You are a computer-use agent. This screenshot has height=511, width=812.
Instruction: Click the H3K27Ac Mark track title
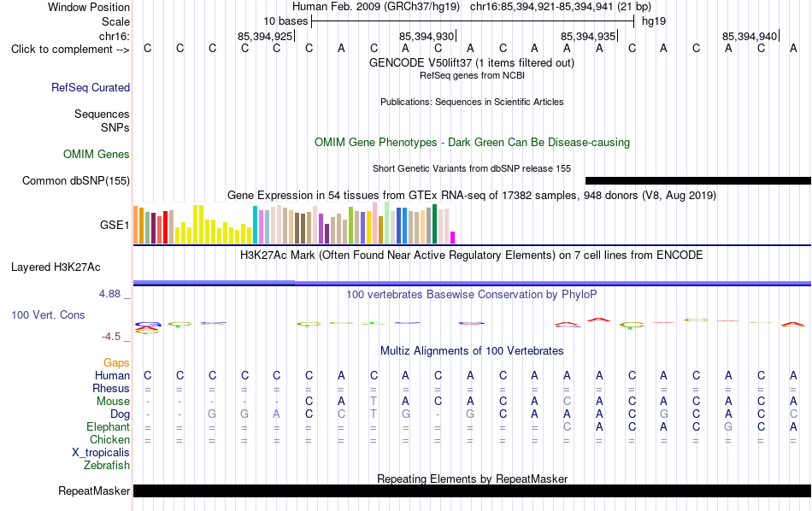(472, 255)
